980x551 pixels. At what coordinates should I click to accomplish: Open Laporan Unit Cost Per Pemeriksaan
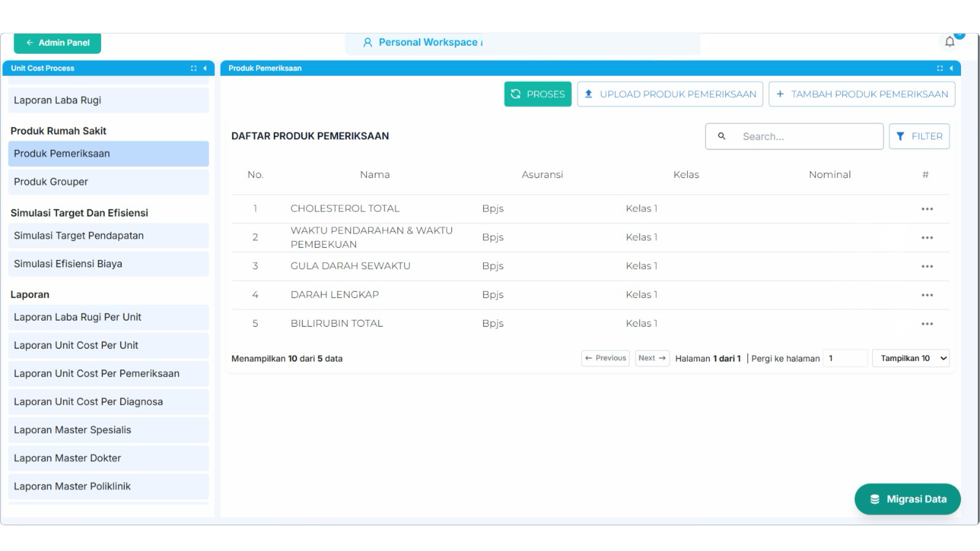tap(108, 373)
